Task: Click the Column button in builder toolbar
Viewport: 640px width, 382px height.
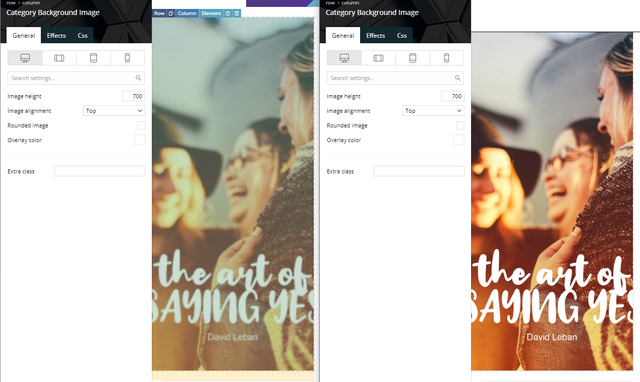Action: coord(187,13)
